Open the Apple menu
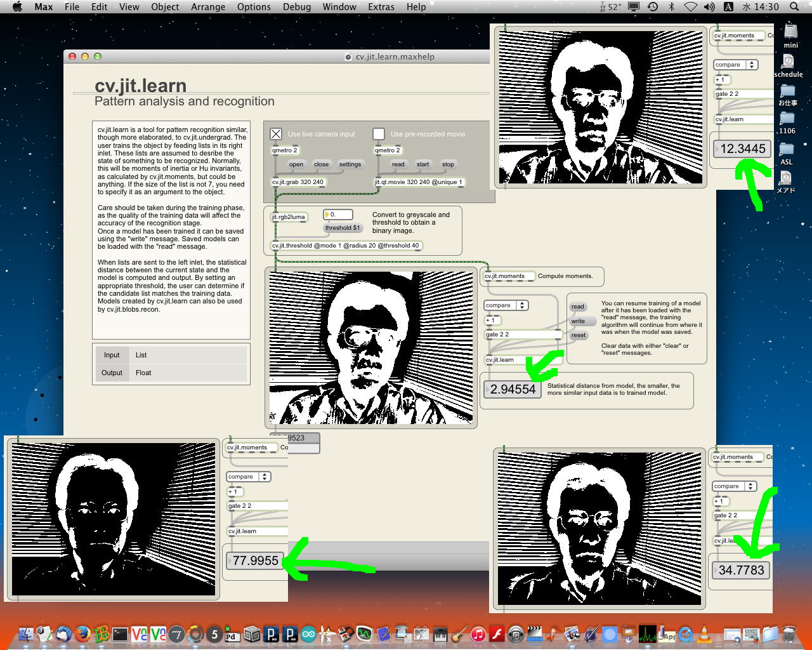This screenshot has width=812, height=650. point(17,6)
